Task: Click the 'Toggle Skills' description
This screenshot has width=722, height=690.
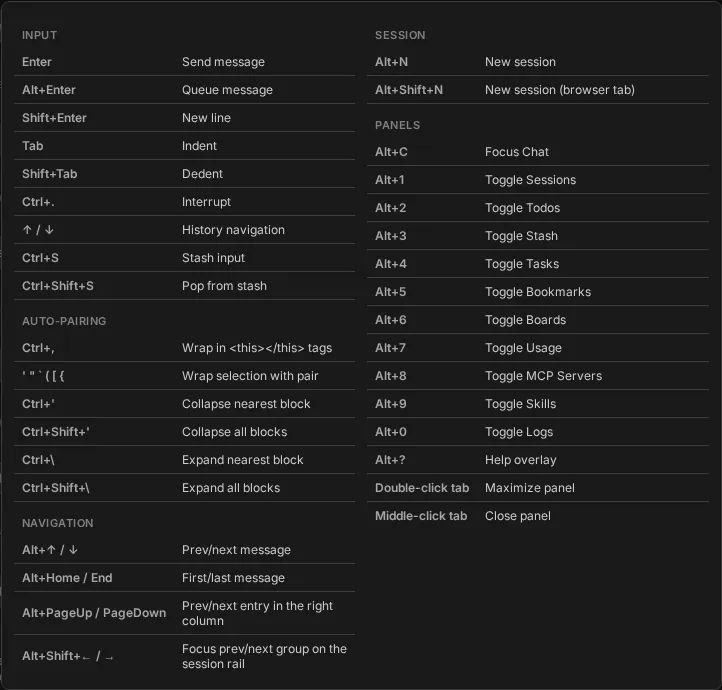Action: coord(520,404)
